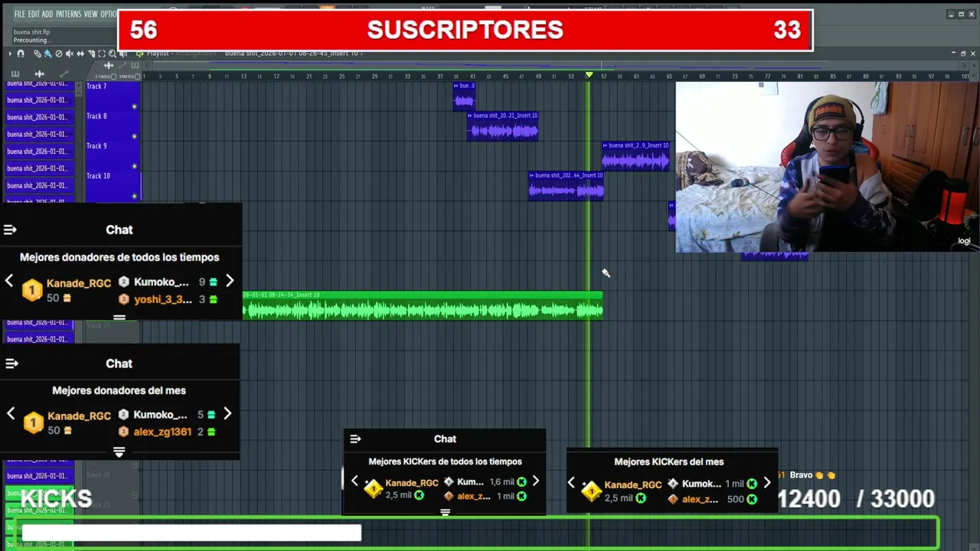Click the Playlist speaker icon before title
This screenshot has width=980, height=551.
139,54
